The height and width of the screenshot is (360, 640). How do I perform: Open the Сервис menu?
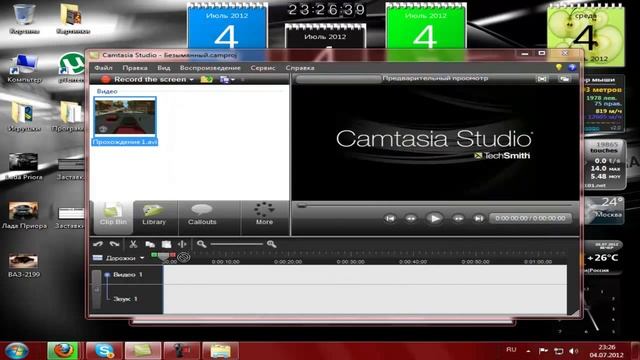pyautogui.click(x=263, y=68)
